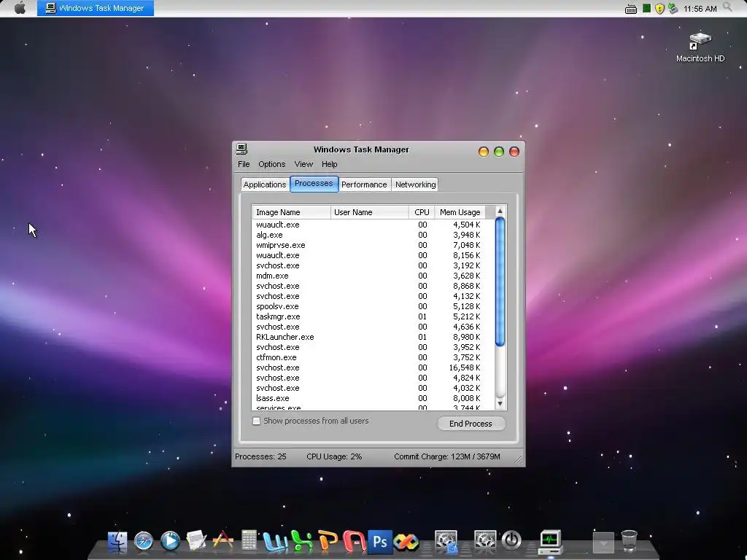Click the yellow security shield tray icon
The width and height of the screenshot is (747, 560).
[x=659, y=9]
